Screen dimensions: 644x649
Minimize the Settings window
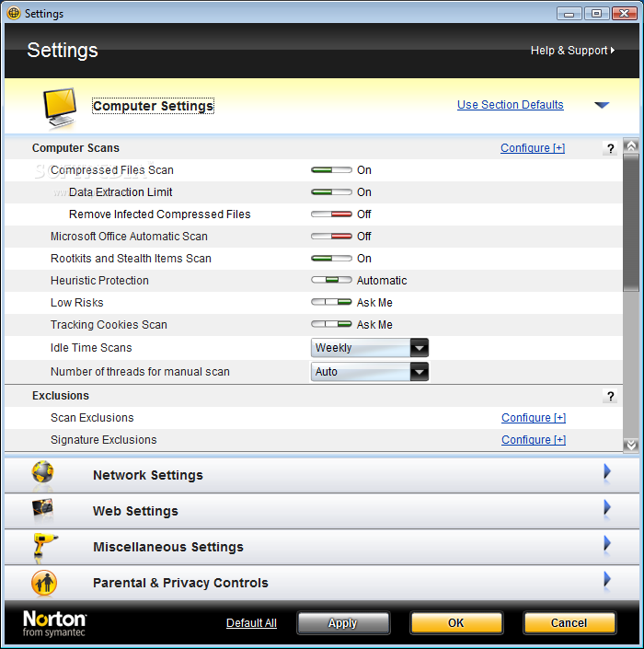click(x=569, y=14)
